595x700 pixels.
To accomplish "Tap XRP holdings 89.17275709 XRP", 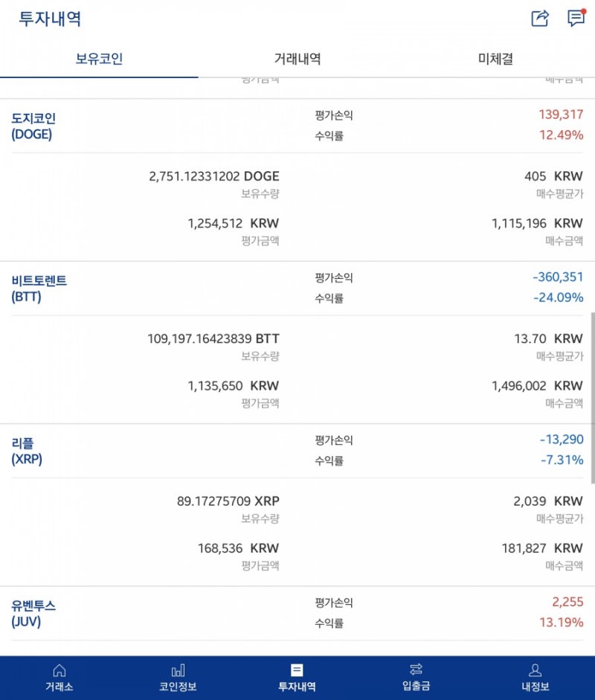I will click(228, 501).
